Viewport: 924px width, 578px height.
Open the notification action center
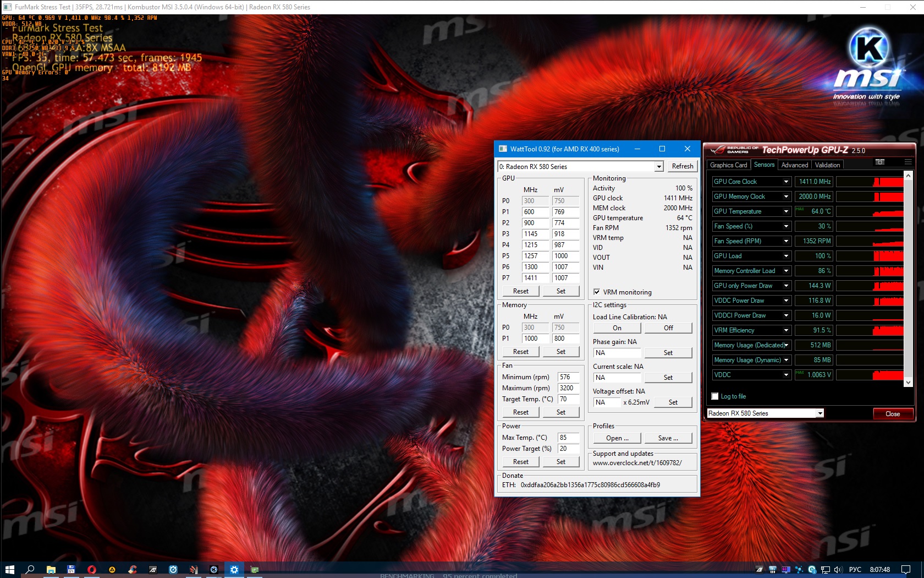click(906, 570)
